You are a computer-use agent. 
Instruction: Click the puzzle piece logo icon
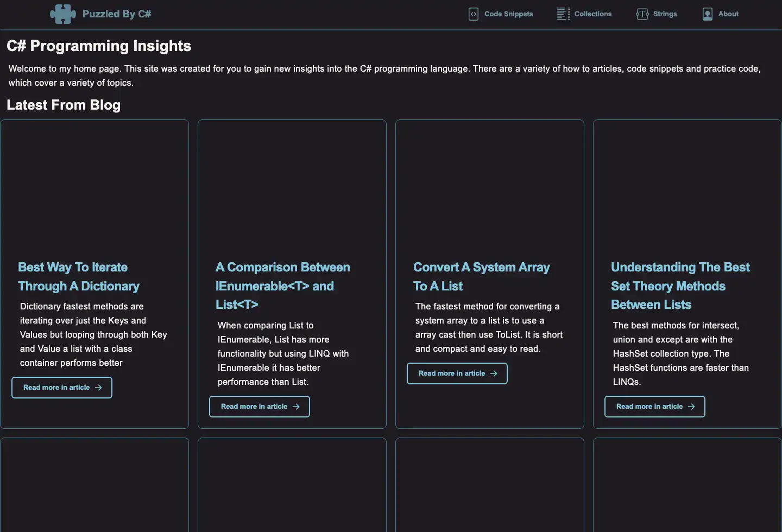(x=62, y=14)
